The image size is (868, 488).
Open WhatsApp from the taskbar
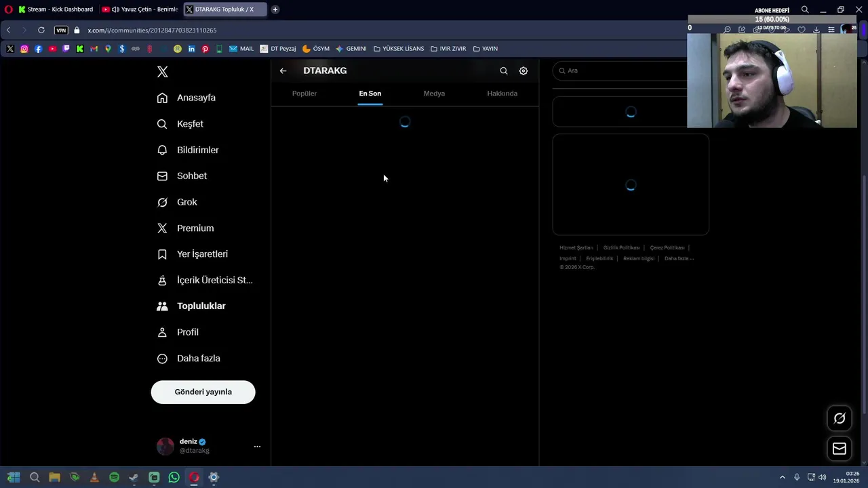(x=174, y=477)
